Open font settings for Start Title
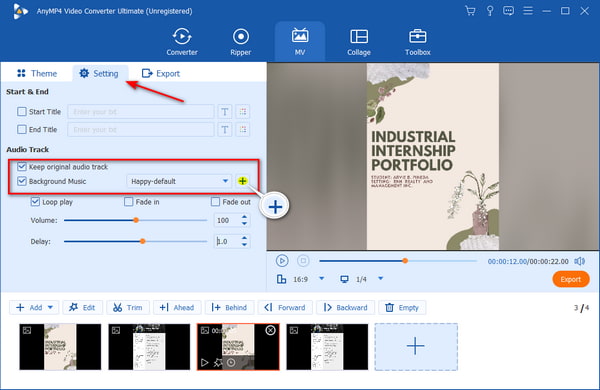The height and width of the screenshot is (390, 600). [225, 111]
